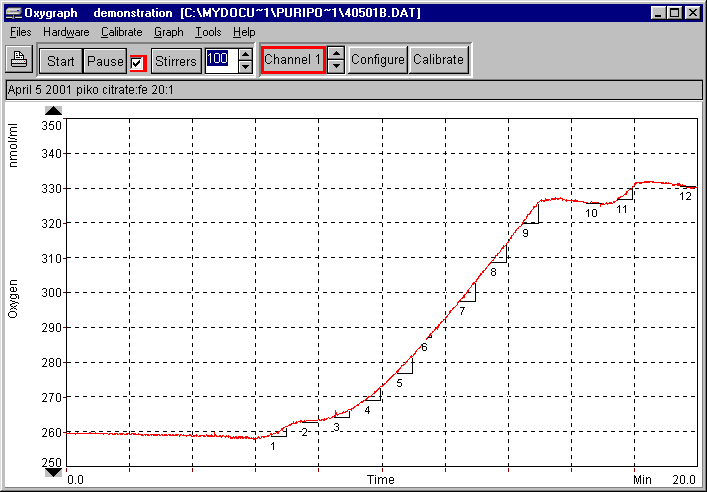Switch to previous channel using down arrow
The width and height of the screenshot is (707, 492).
(336, 66)
